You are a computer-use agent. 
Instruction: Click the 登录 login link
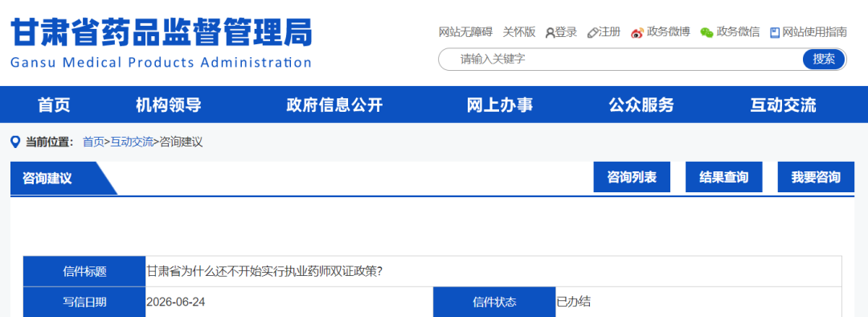566,32
